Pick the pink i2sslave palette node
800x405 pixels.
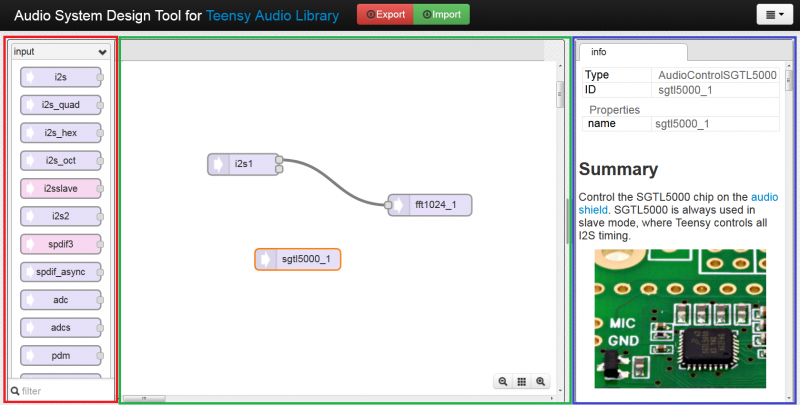(61, 188)
